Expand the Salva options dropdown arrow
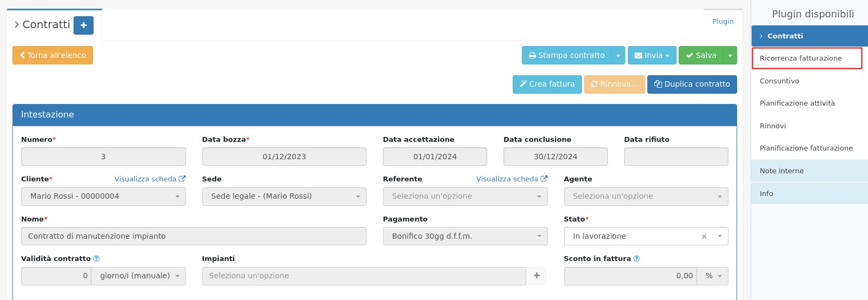868x300 pixels. click(x=730, y=55)
